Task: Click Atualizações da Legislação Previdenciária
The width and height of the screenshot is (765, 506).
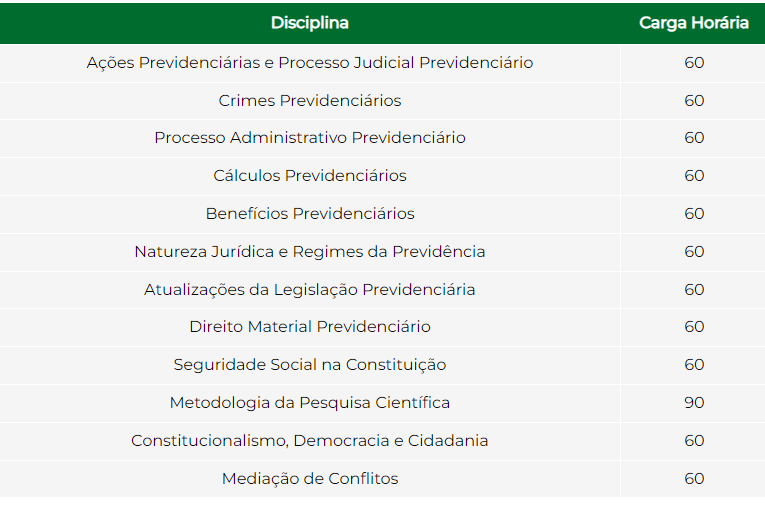Action: (x=310, y=290)
